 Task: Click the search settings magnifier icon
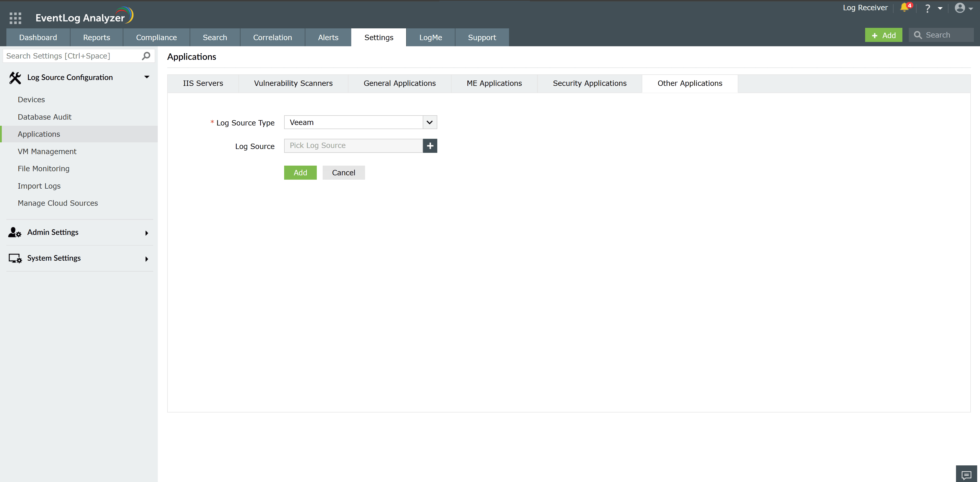146,56
